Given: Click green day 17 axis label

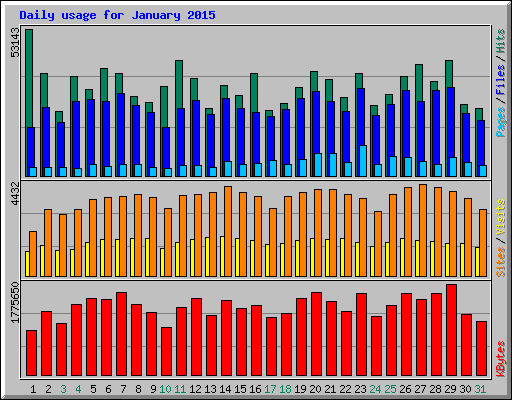Looking at the screenshot, I should (x=270, y=389).
